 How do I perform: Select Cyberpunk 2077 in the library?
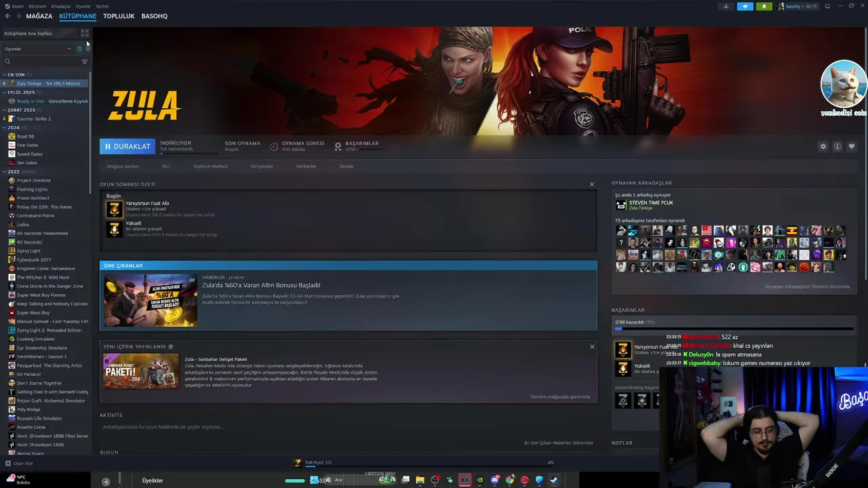pyautogui.click(x=45, y=260)
